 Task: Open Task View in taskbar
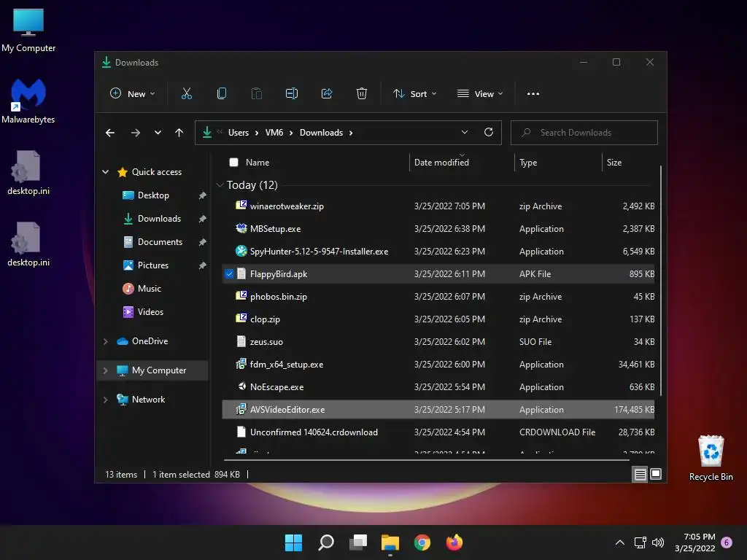[357, 542]
